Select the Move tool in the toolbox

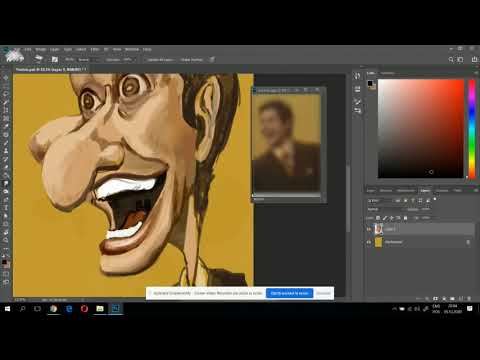[6, 78]
